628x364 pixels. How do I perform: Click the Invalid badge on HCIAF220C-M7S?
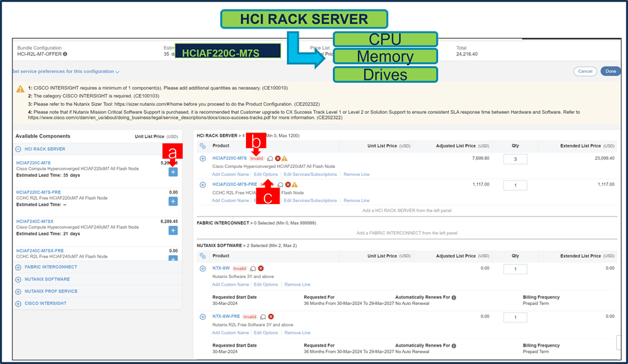tap(256, 159)
